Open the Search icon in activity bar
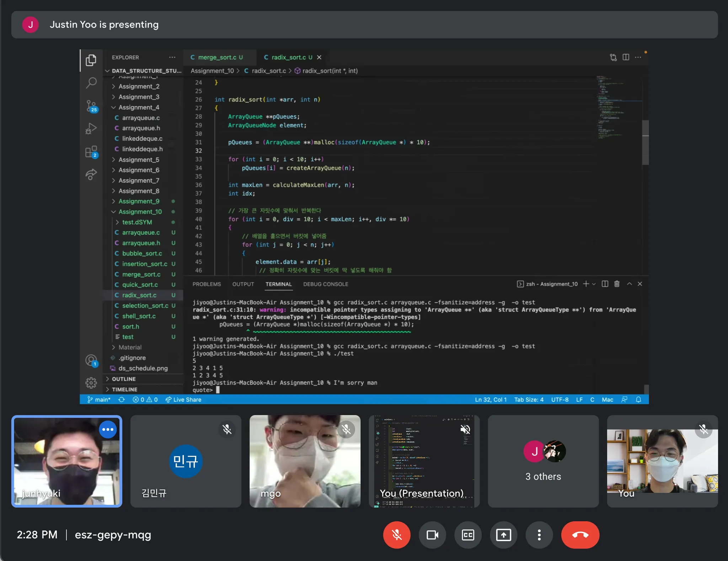The width and height of the screenshot is (728, 561). tap(91, 83)
